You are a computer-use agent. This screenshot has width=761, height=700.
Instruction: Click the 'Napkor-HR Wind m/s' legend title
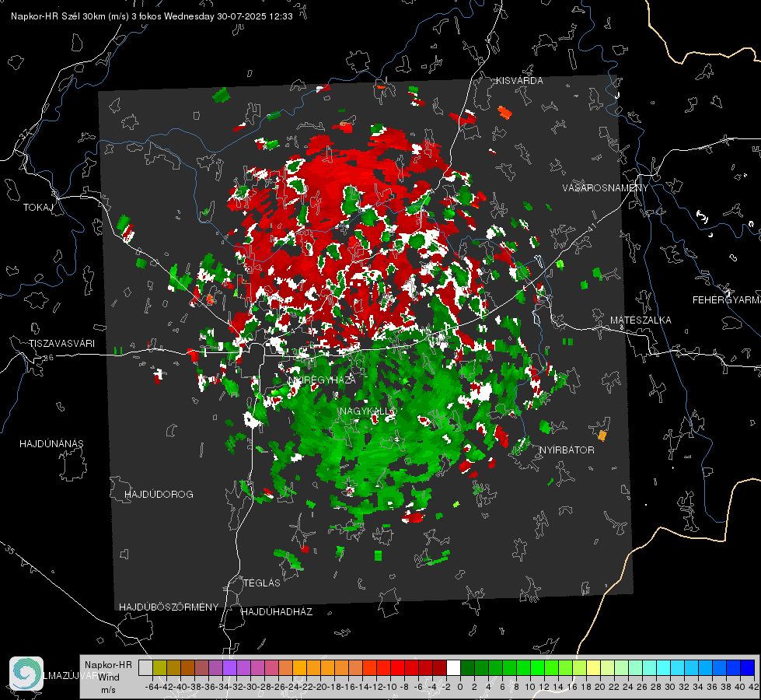tap(108, 677)
